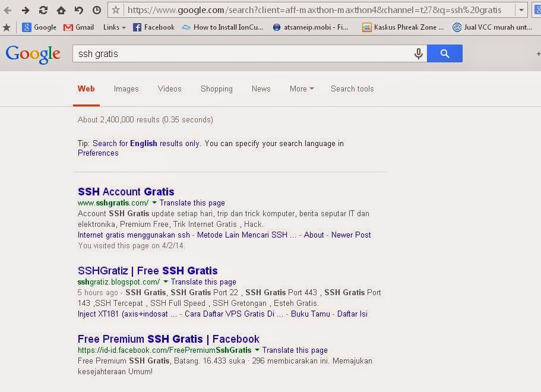
Task: Open the Google bookmark
Action: 39,27
